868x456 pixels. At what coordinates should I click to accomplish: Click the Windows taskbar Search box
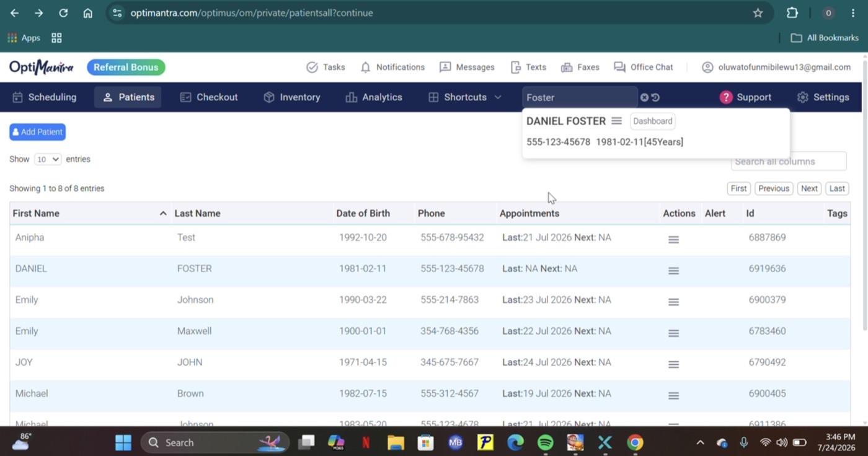click(215, 442)
